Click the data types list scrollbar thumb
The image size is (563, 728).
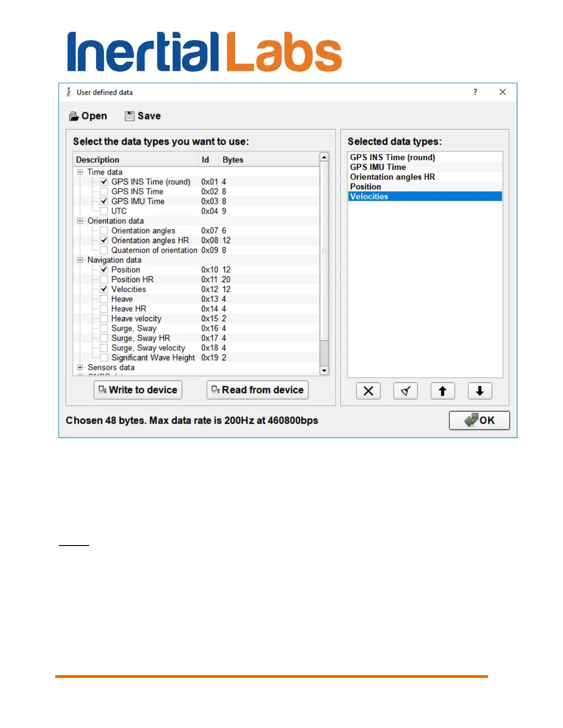click(324, 250)
